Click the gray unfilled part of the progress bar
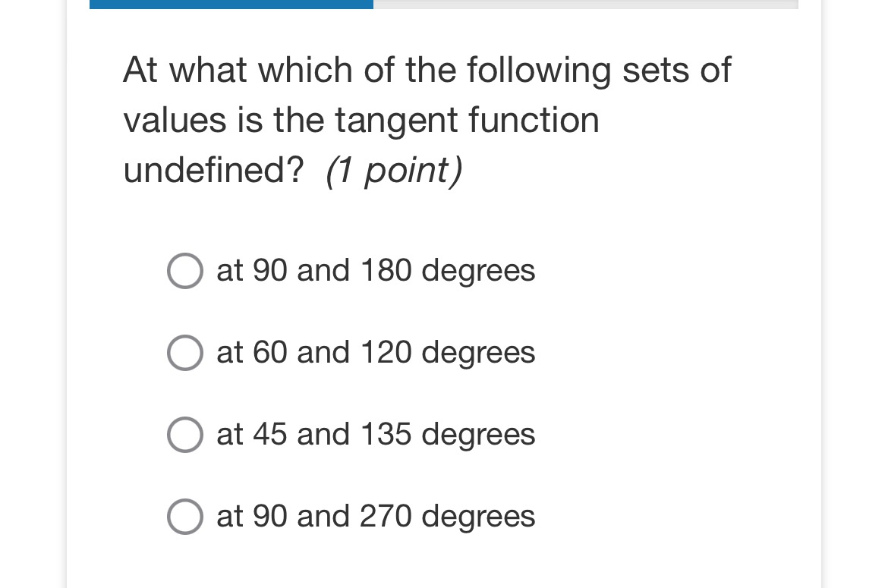 (584, 4)
